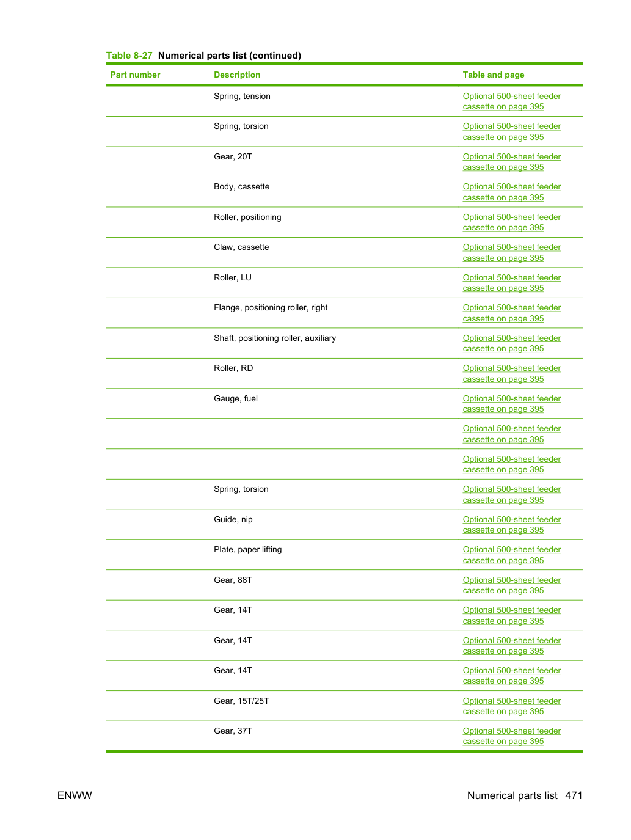Select the Description column header

pos(237,75)
